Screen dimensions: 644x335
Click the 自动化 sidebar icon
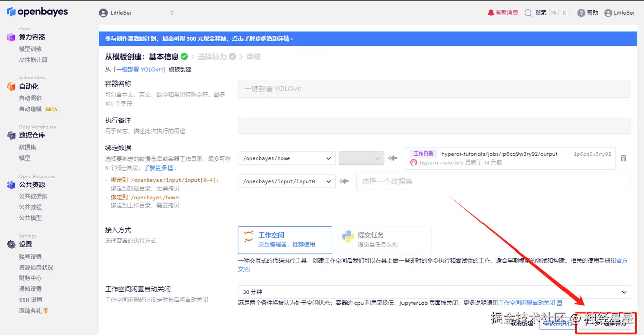(11, 87)
